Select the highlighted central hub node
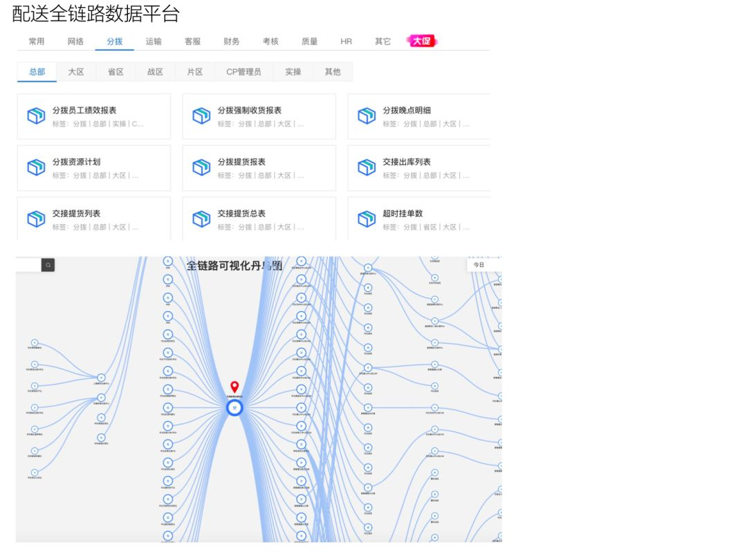 (x=234, y=408)
